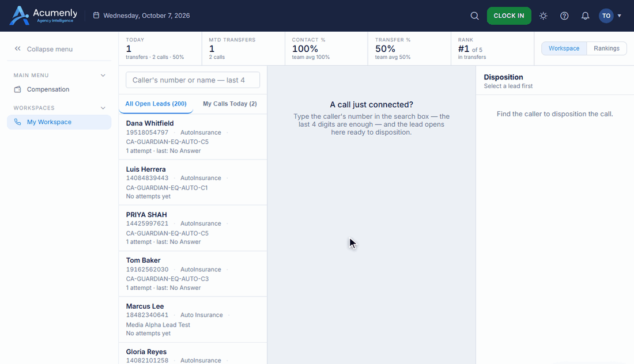
Task: Click the My Workspace phone icon
Action: click(17, 122)
